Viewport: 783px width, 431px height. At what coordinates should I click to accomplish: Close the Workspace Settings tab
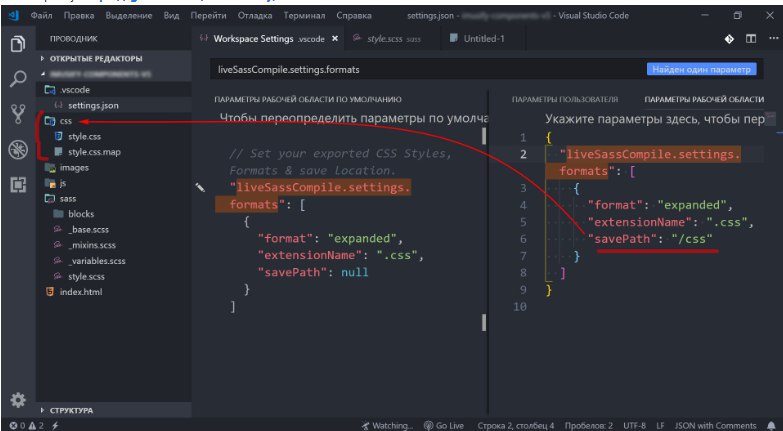335,38
